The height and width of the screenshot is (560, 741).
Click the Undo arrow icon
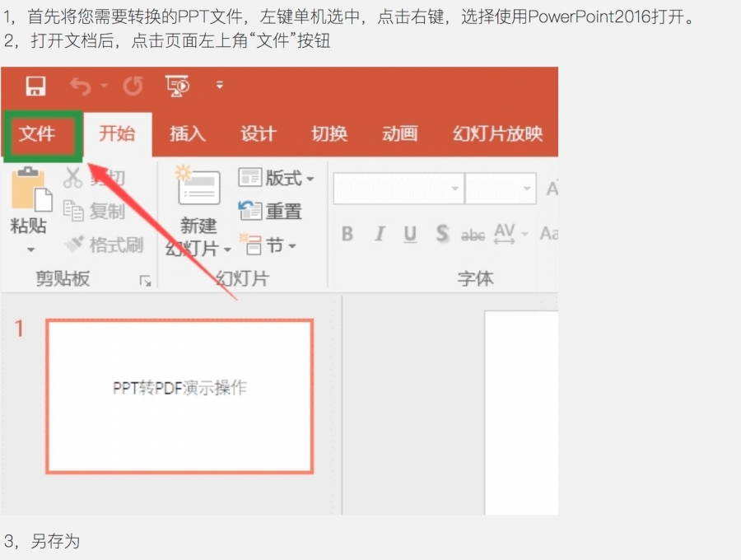[x=80, y=86]
